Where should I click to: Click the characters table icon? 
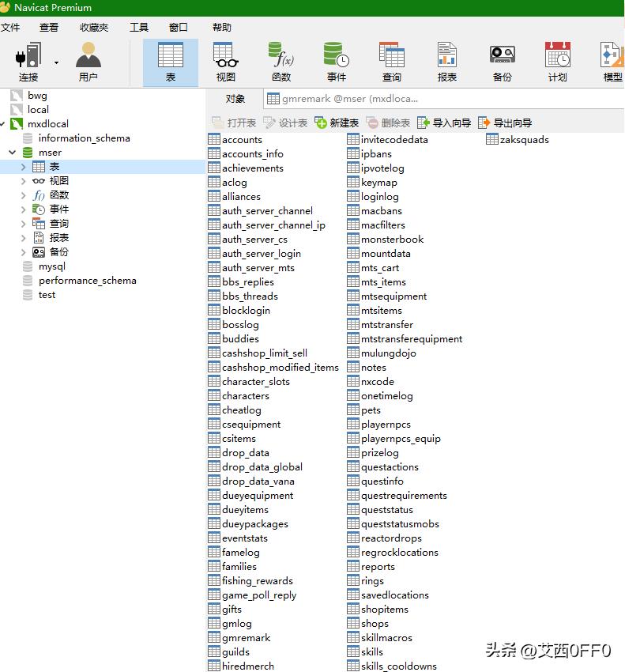214,395
